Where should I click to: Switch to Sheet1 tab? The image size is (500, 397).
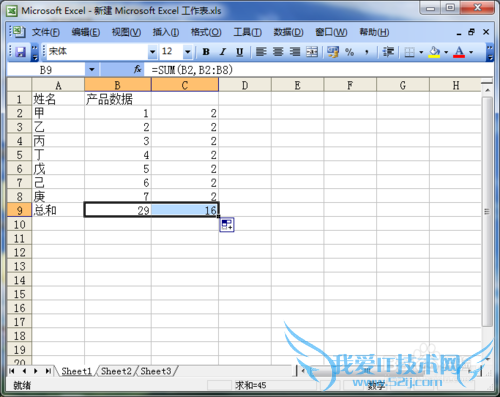point(76,371)
